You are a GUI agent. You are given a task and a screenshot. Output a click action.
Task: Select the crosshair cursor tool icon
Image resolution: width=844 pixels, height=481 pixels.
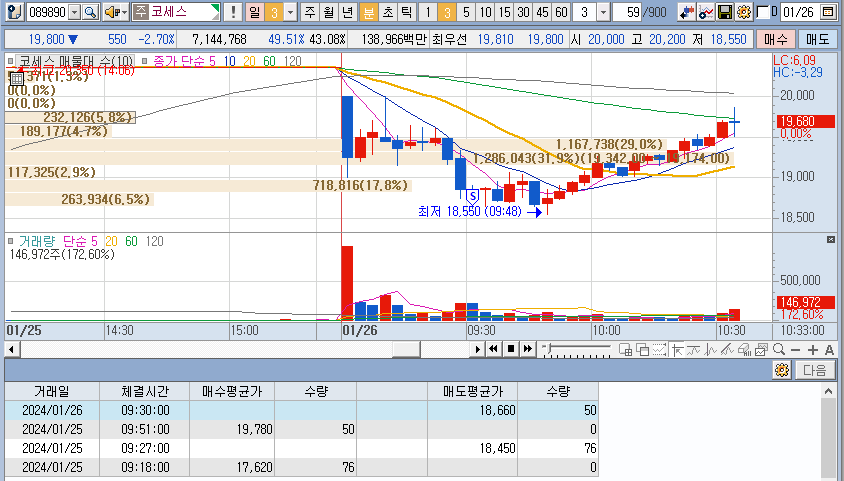coord(677,350)
